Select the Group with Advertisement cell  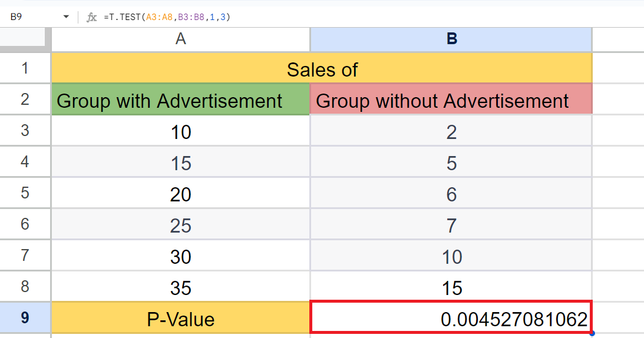(181, 100)
